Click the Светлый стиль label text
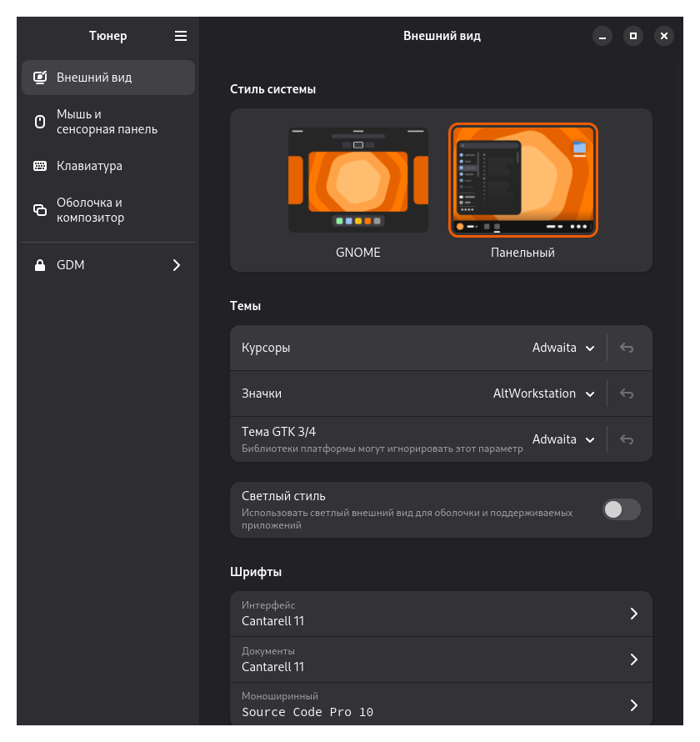 point(283,496)
